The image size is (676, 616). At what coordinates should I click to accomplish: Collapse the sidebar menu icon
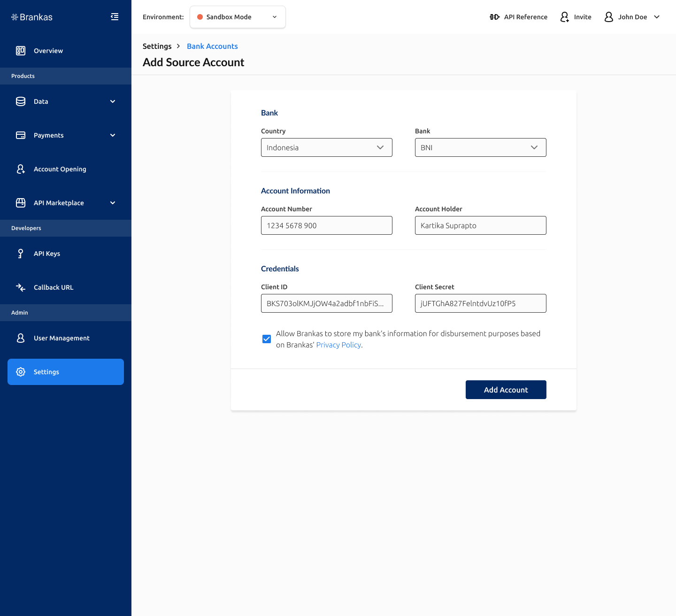(x=115, y=17)
